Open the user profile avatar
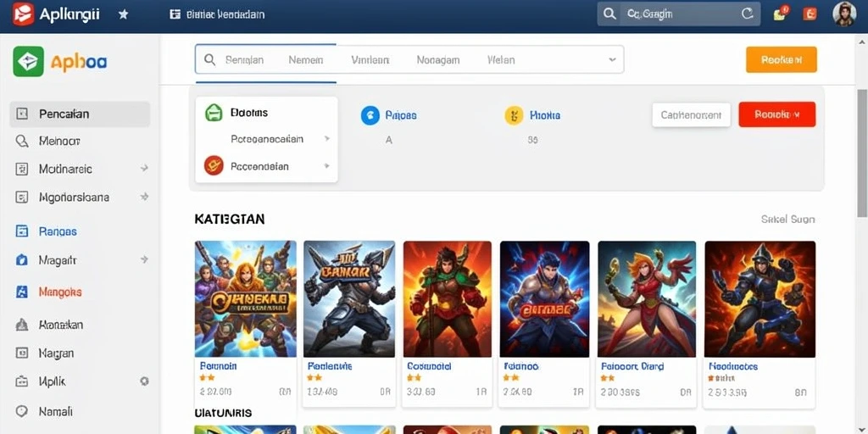This screenshot has width=868, height=434. coord(844,14)
